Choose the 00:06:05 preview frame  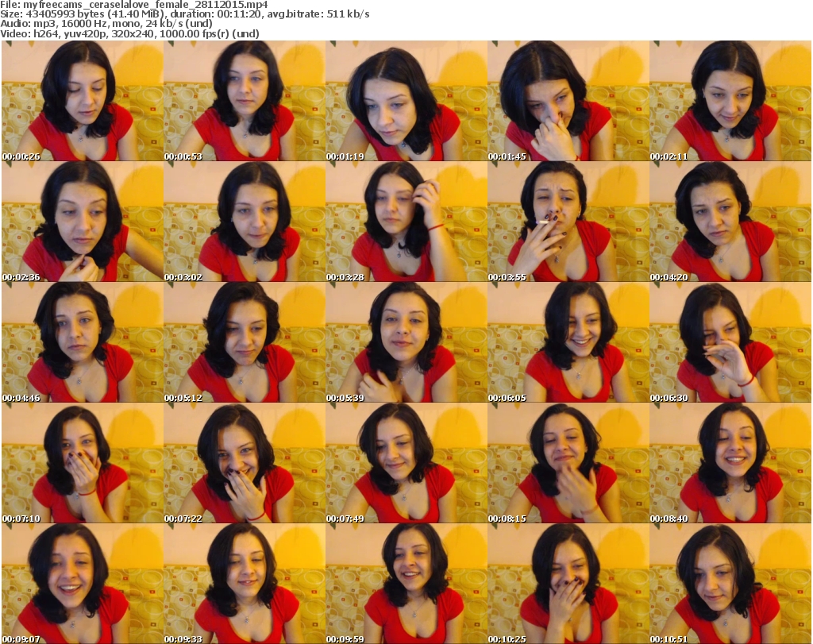tap(568, 342)
